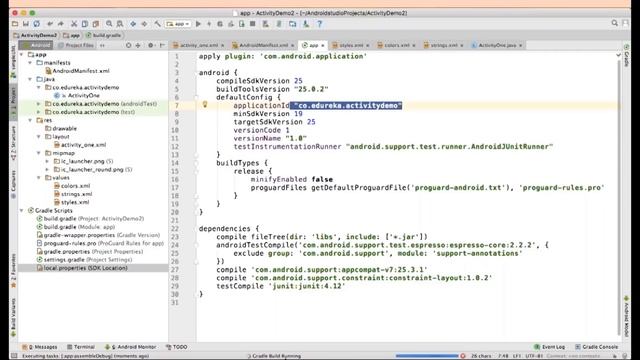Image resolution: width=640 pixels, height=360 pixels.
Task: Click the Run app play icon
Action: [198, 24]
